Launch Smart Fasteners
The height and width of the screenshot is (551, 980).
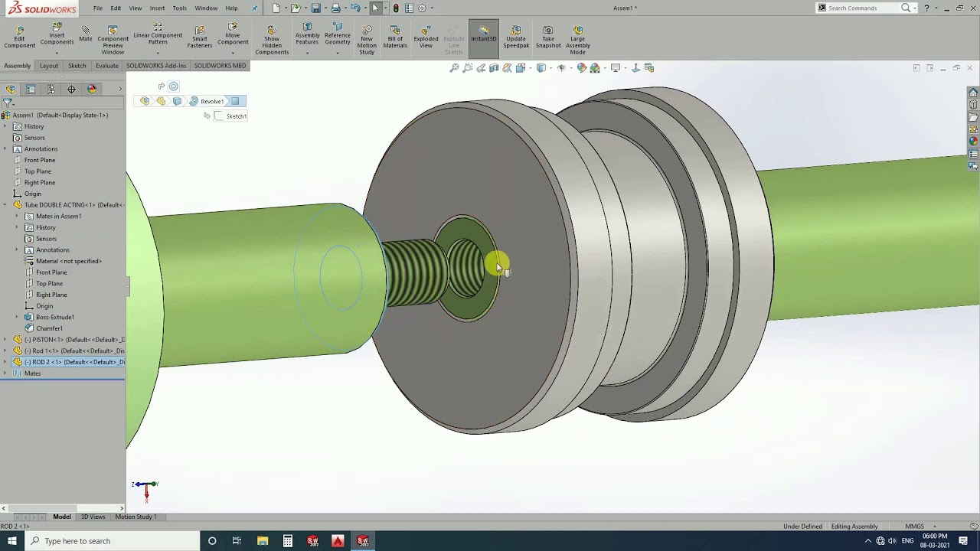[200, 37]
